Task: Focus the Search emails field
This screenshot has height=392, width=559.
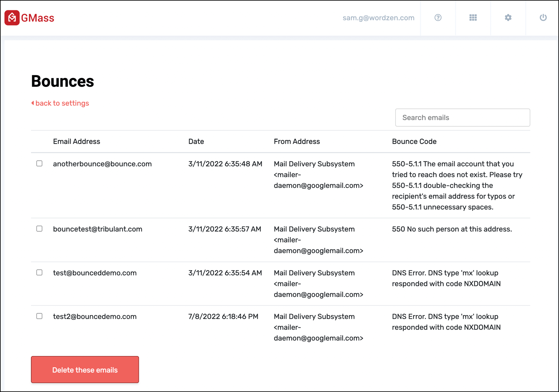Action: pos(463,118)
